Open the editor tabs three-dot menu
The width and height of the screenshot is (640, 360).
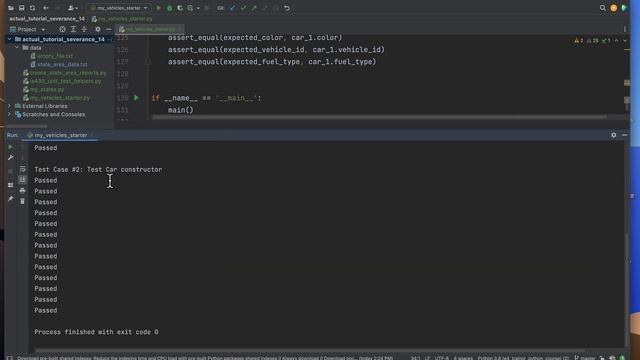(625, 29)
